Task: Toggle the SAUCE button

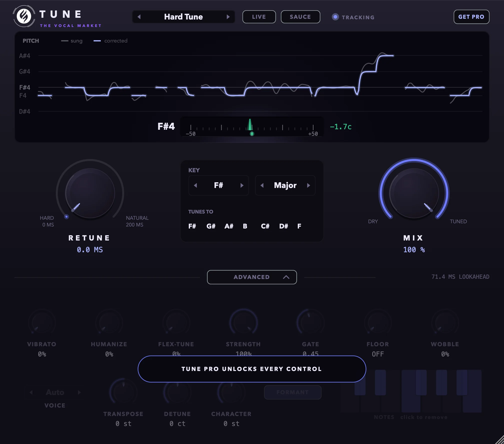Action: pos(300,17)
